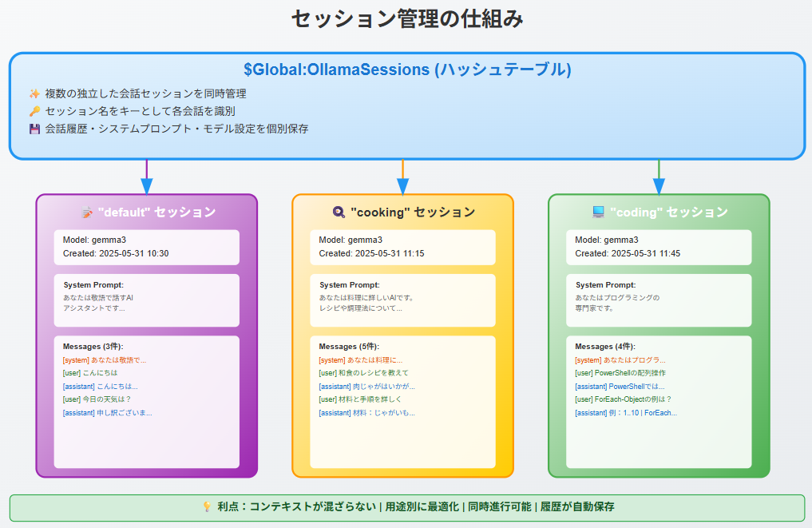Click the Messages (4件) heading
This screenshot has width=812, height=528.
click(605, 347)
